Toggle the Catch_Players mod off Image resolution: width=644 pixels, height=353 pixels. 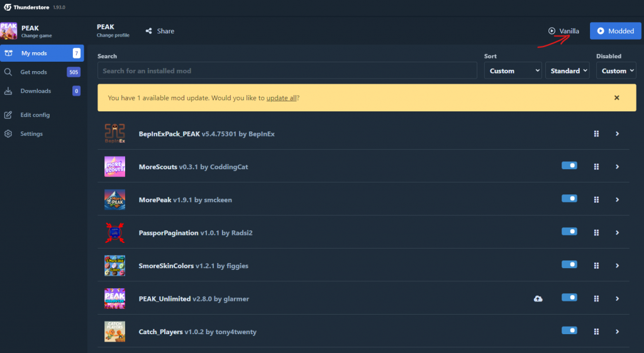(569, 330)
